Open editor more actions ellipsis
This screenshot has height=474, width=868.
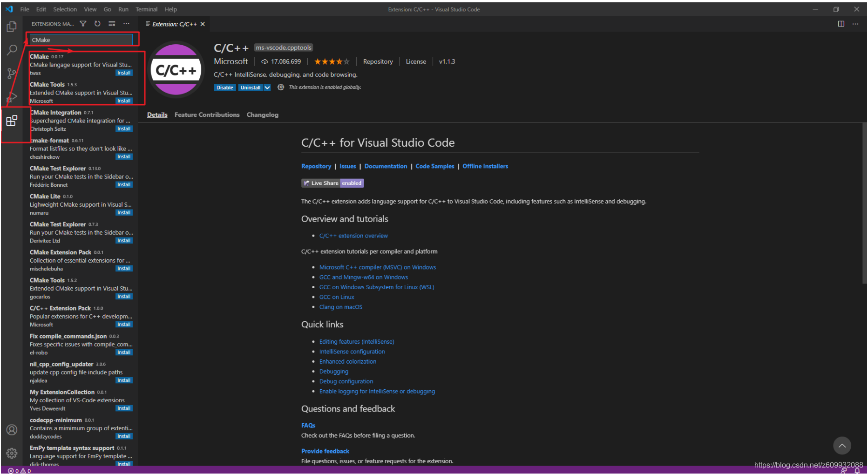(x=855, y=24)
